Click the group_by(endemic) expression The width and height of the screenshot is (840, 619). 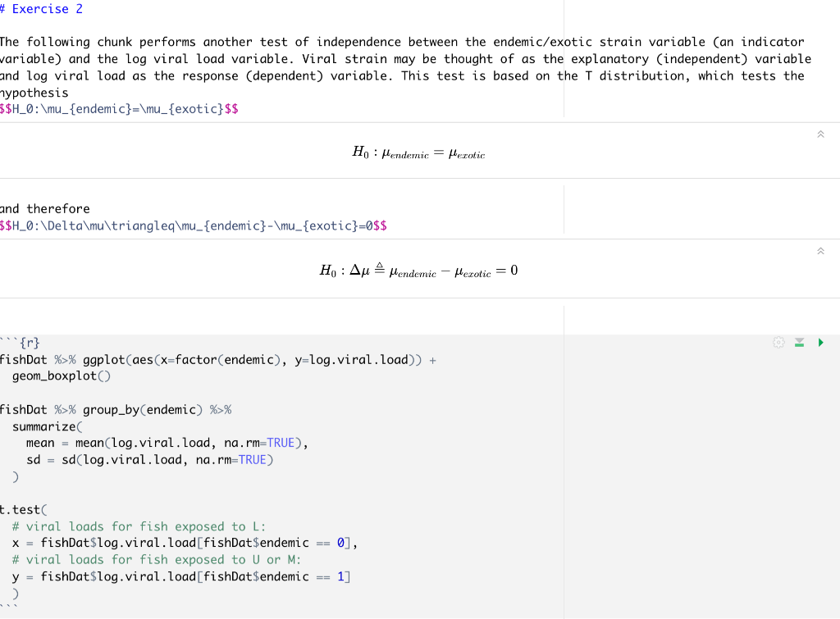point(145,409)
